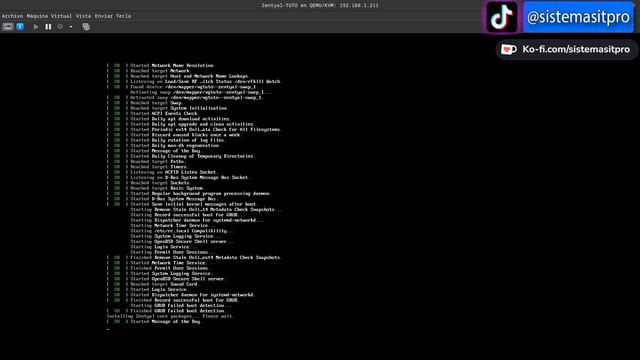Image resolution: width=640 pixels, height=360 pixels.
Task: Click the window title Zentyal-TUTO en QEMU/KVM
Action: (320, 5)
